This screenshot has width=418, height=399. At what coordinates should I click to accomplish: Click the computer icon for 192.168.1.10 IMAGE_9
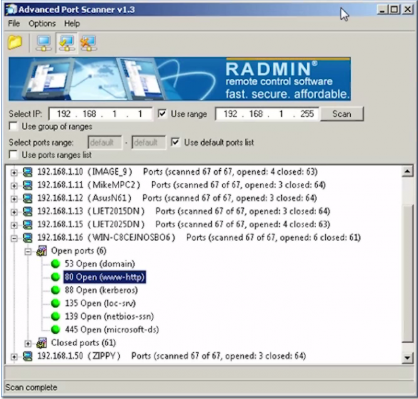(x=28, y=172)
